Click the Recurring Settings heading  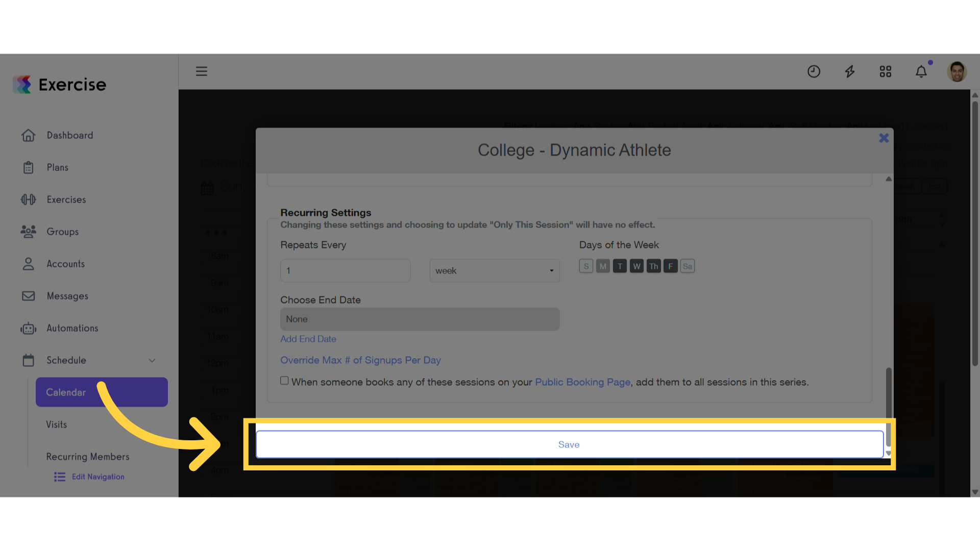pyautogui.click(x=326, y=213)
